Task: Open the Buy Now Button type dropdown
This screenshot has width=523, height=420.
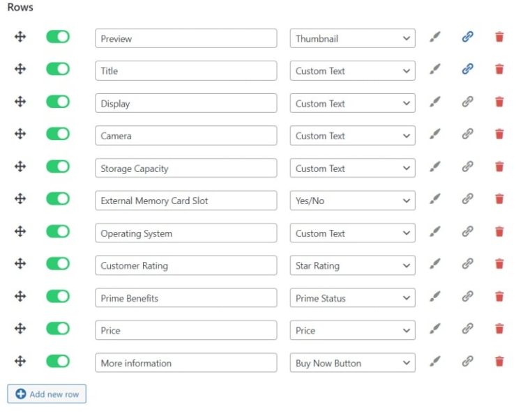Action: coord(353,363)
